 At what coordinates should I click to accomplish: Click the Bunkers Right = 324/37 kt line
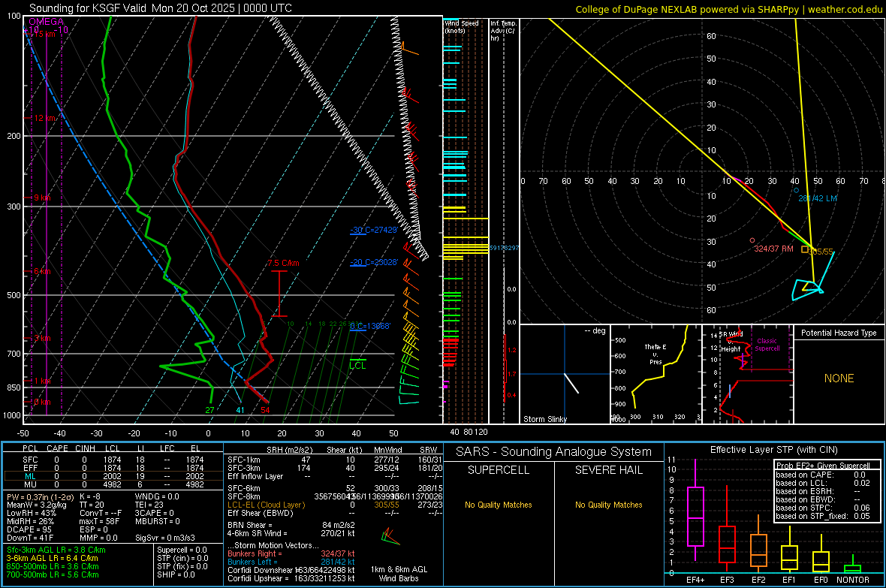click(291, 553)
